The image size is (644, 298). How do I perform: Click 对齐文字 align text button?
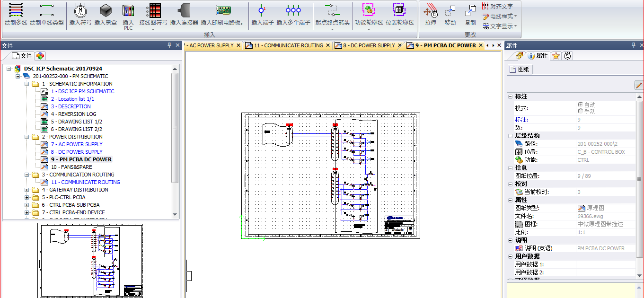coord(497,6)
